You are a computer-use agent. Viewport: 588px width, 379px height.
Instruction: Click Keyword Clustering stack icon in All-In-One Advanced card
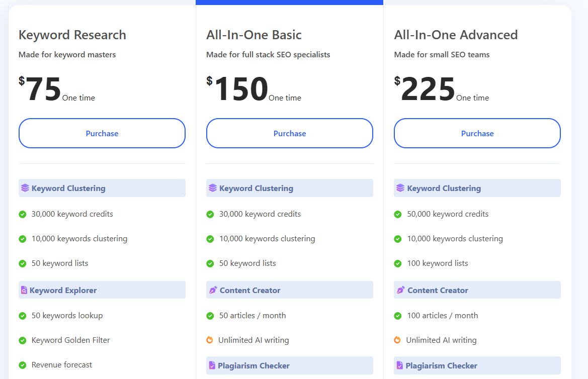click(400, 188)
